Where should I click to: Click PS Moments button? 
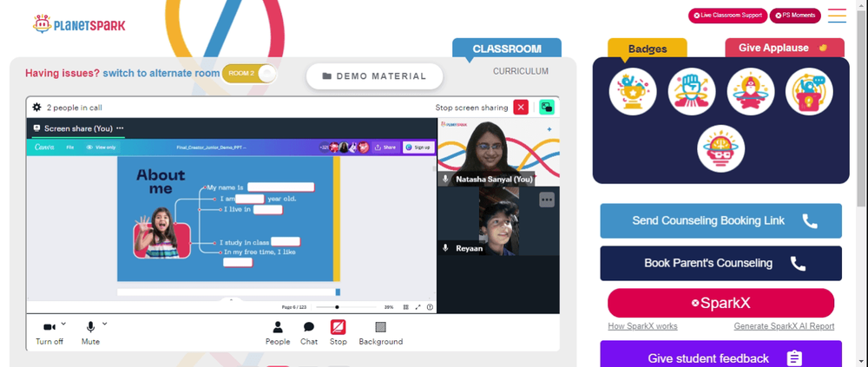click(x=795, y=16)
